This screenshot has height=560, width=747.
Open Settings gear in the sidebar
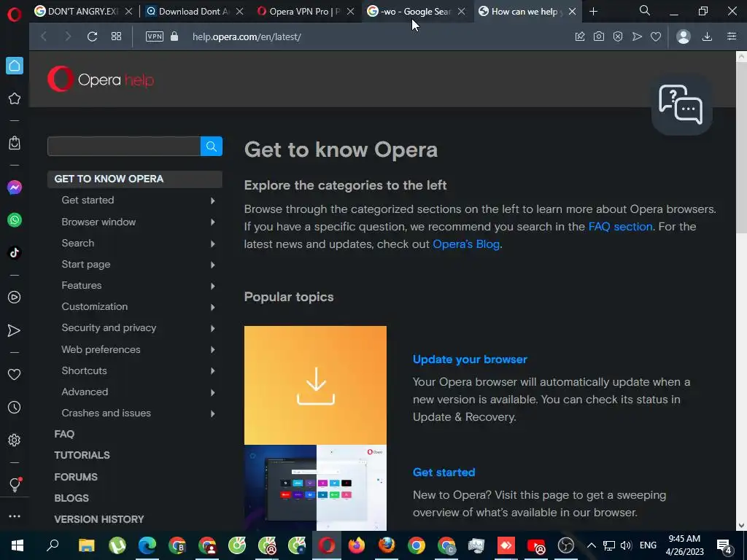click(15, 440)
